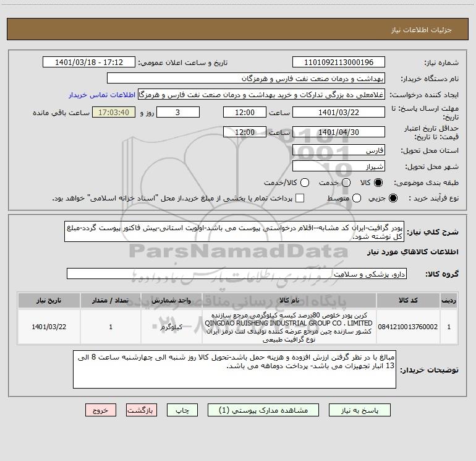Image resolution: width=476 pixels, height=461 pixels.
Task: Click the price validity time 12:00 field
Action: pyautogui.click(x=245, y=132)
